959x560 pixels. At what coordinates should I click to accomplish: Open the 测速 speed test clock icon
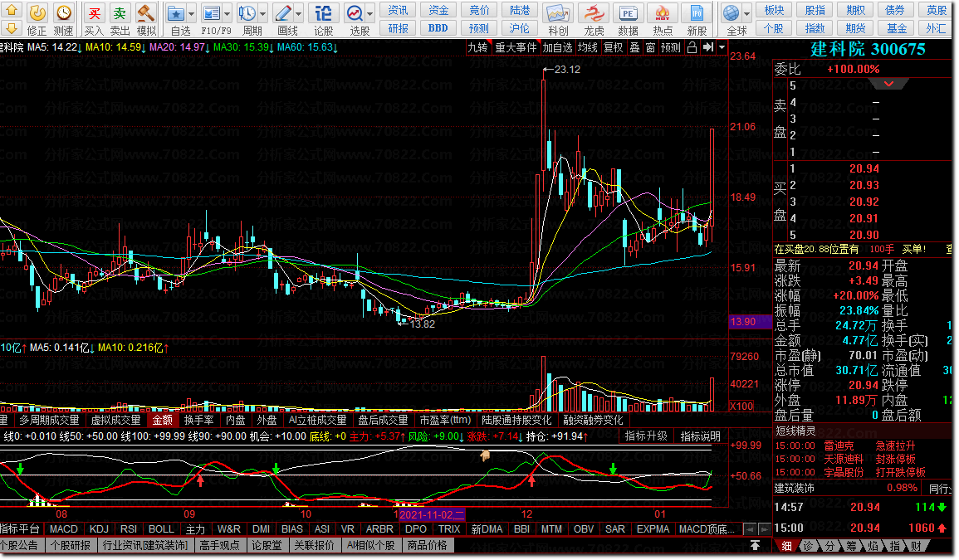(x=64, y=12)
